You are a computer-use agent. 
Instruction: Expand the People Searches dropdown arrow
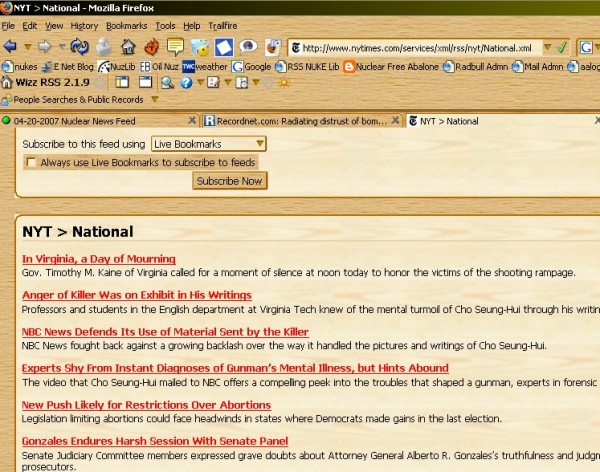(155, 99)
